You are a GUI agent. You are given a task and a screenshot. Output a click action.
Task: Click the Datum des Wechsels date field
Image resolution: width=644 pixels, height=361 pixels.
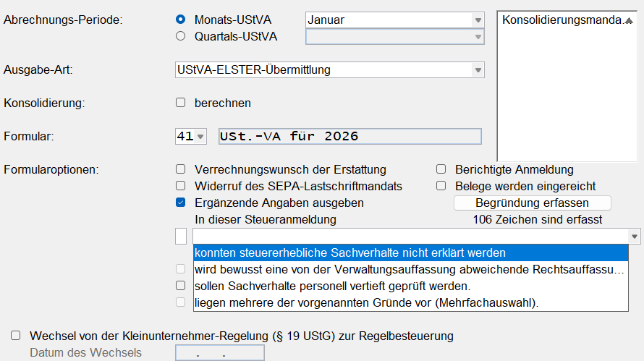coord(220,354)
